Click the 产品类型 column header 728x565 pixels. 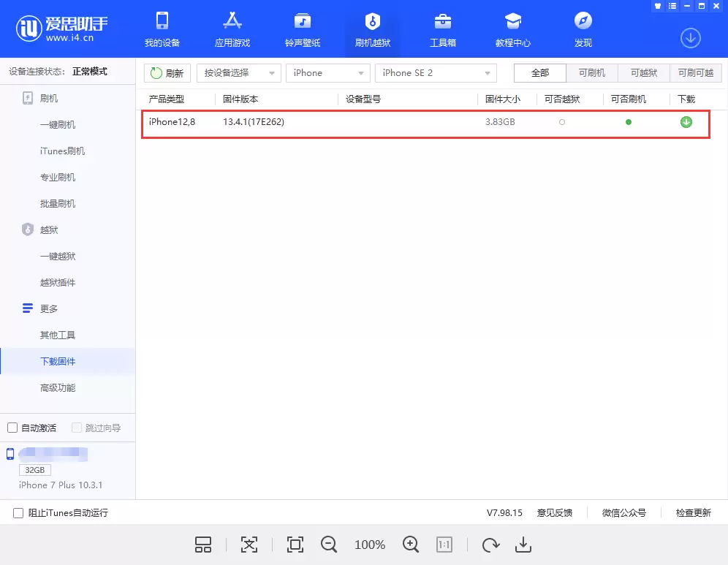166,99
